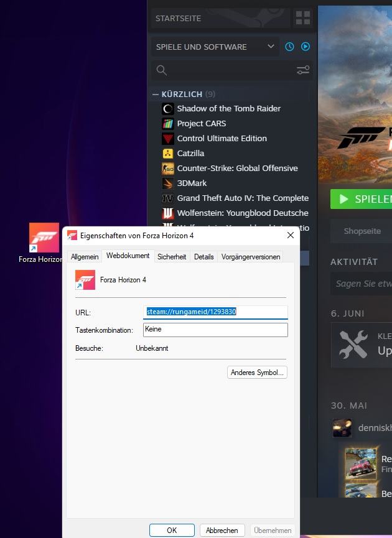Click the Unbekannt value next to Besuche
The height and width of the screenshot is (538, 392).
152,348
